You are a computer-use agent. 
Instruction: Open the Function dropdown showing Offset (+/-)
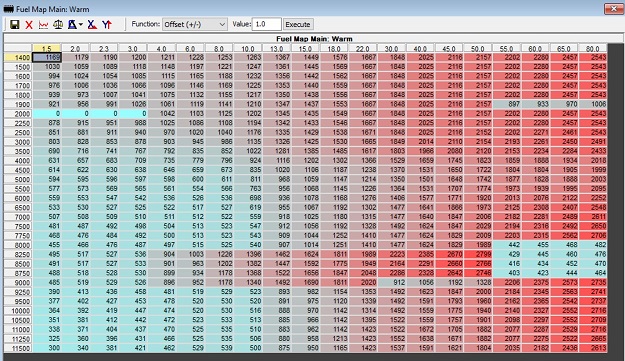[x=195, y=24]
